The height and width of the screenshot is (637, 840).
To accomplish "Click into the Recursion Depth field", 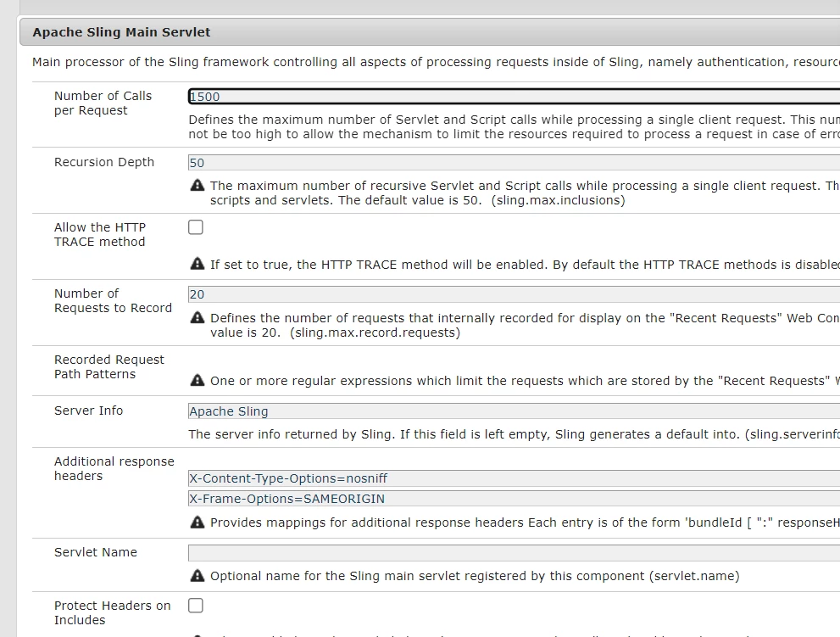I will [x=515, y=163].
